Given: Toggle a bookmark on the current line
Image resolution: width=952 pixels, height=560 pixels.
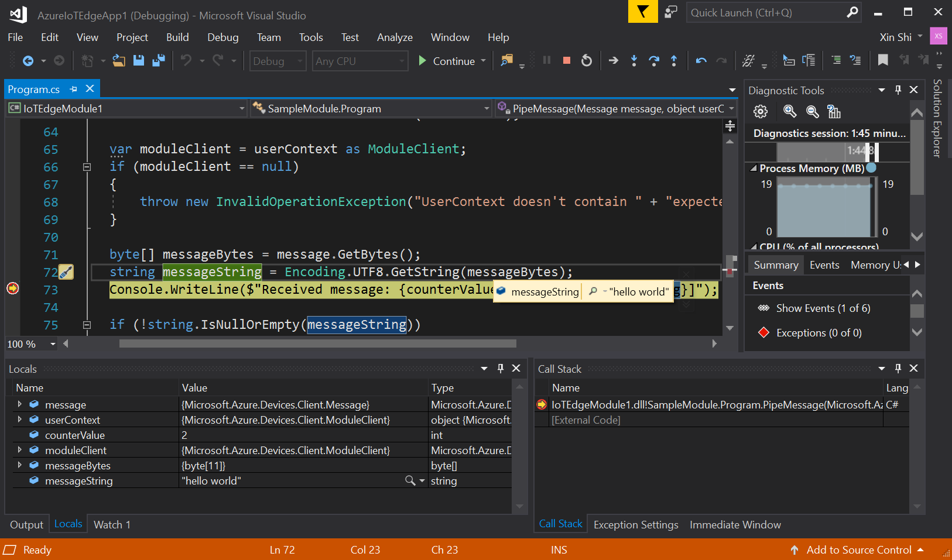Looking at the screenshot, I should 882,60.
